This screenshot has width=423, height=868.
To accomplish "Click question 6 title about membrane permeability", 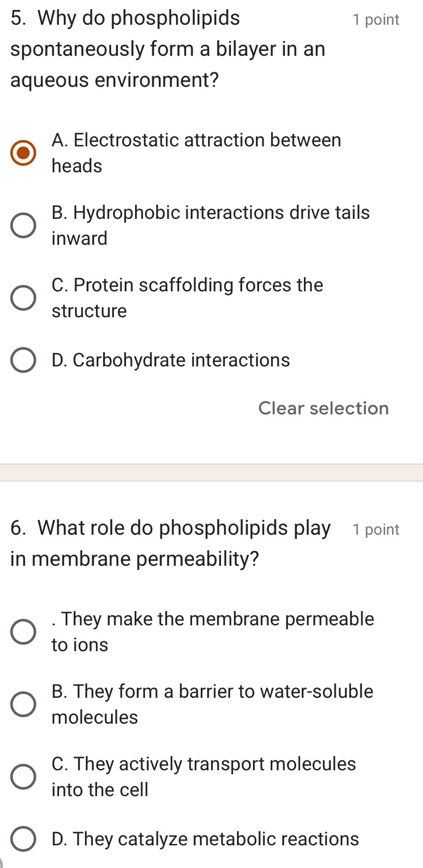I will 171,543.
